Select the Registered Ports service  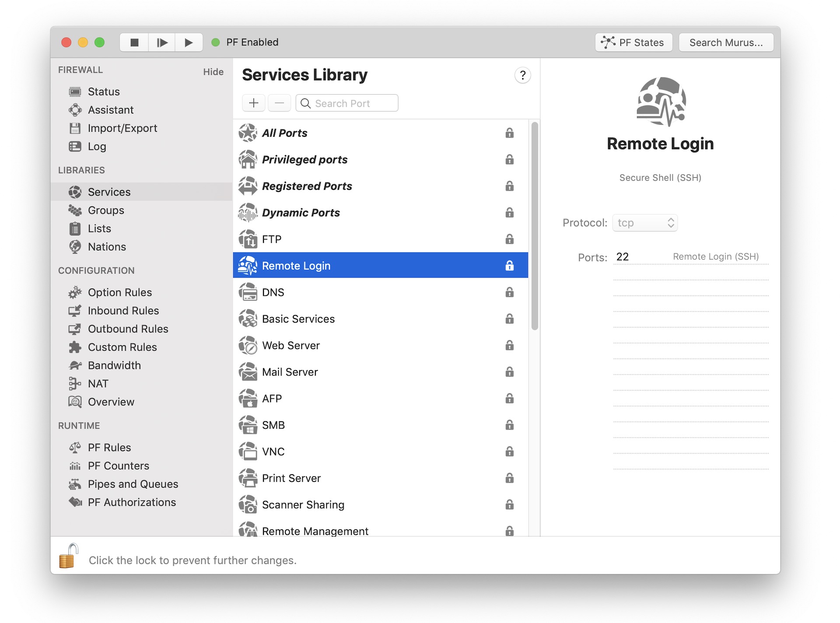click(x=380, y=186)
